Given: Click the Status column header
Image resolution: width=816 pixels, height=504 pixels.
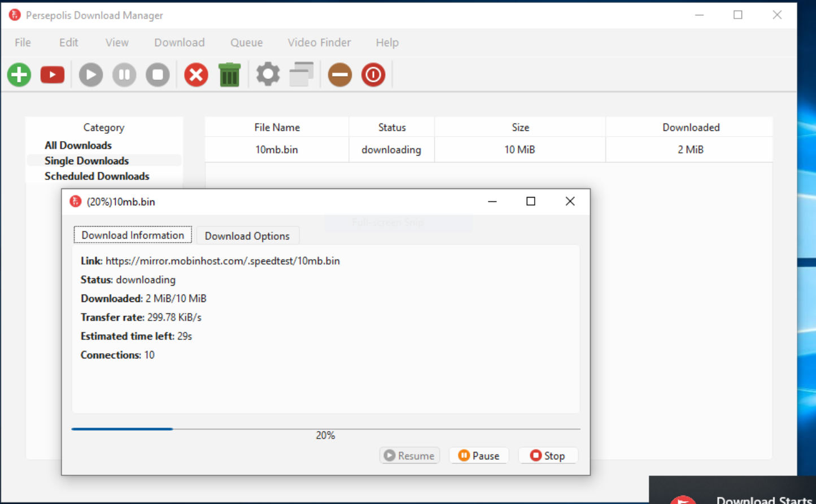Looking at the screenshot, I should point(392,128).
